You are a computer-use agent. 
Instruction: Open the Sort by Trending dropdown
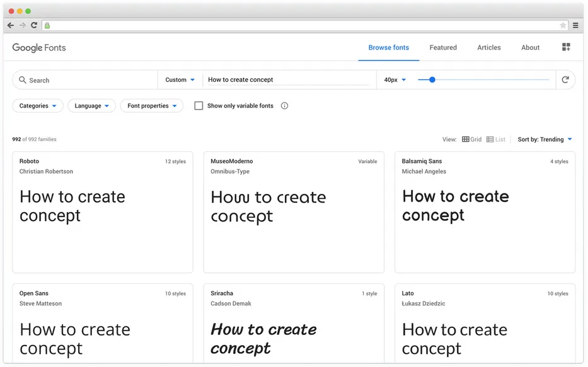545,139
